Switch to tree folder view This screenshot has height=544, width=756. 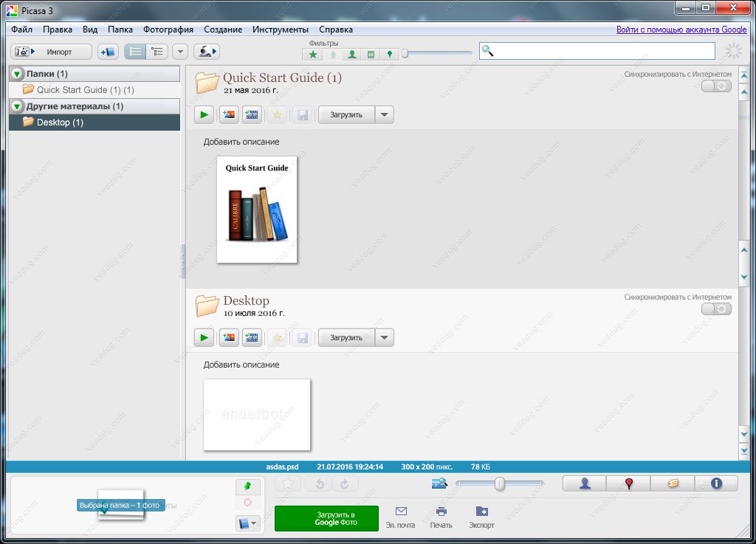click(x=157, y=52)
